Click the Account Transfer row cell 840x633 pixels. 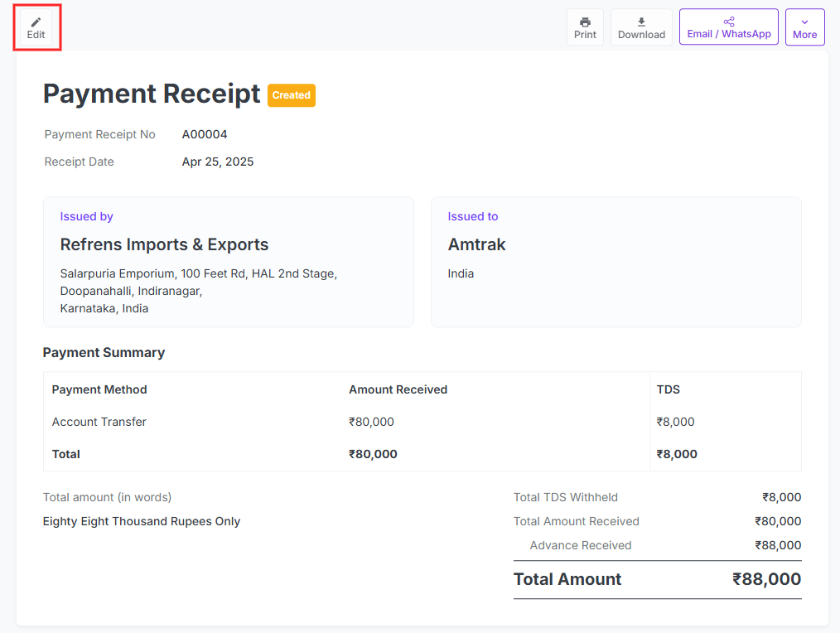tap(99, 422)
